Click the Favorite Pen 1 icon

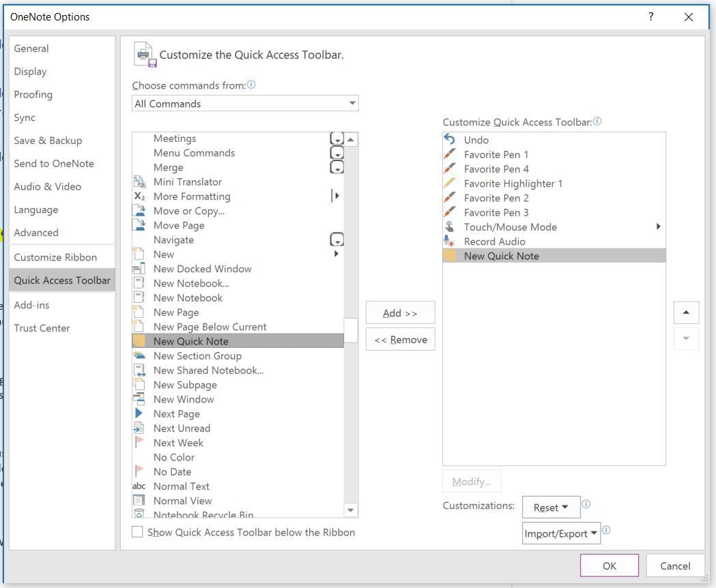click(x=450, y=154)
